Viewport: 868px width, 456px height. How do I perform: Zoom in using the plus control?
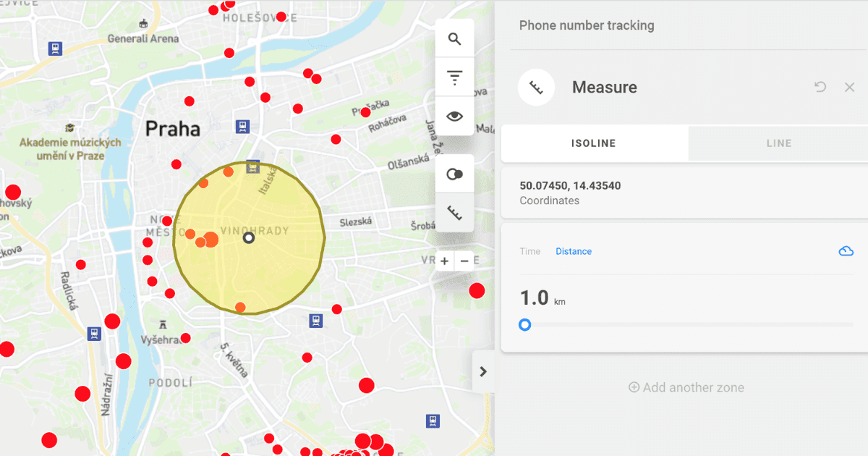point(444,261)
